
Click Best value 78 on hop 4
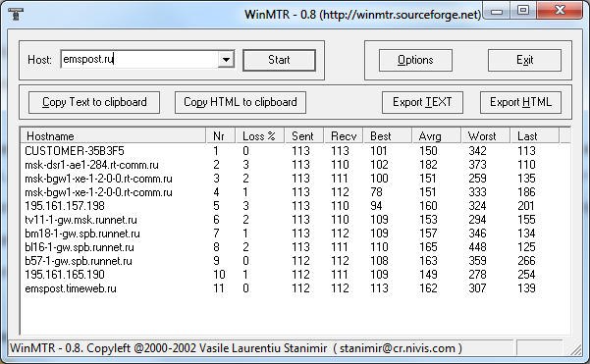click(x=376, y=192)
